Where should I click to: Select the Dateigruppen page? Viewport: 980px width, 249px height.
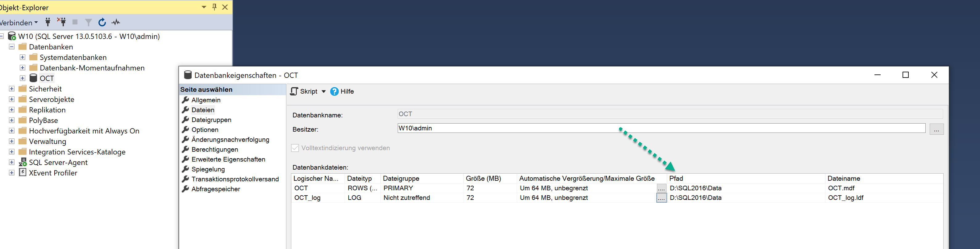[x=211, y=120]
